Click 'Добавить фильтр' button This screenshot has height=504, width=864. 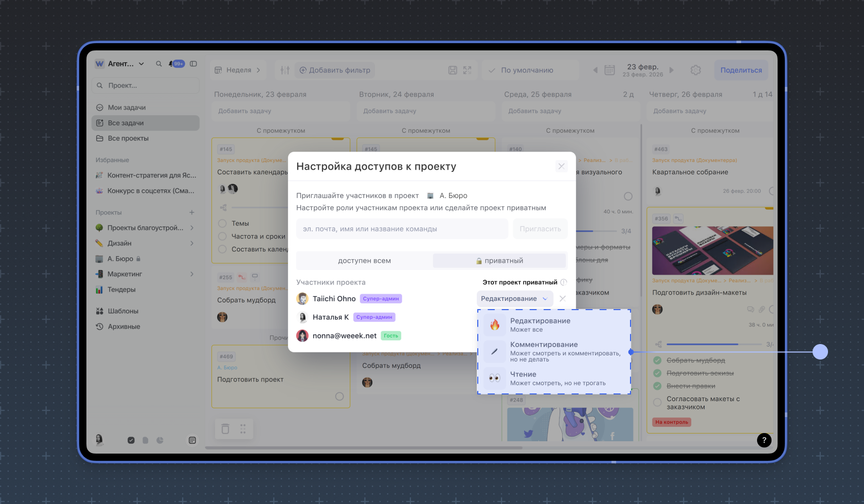tap(335, 70)
